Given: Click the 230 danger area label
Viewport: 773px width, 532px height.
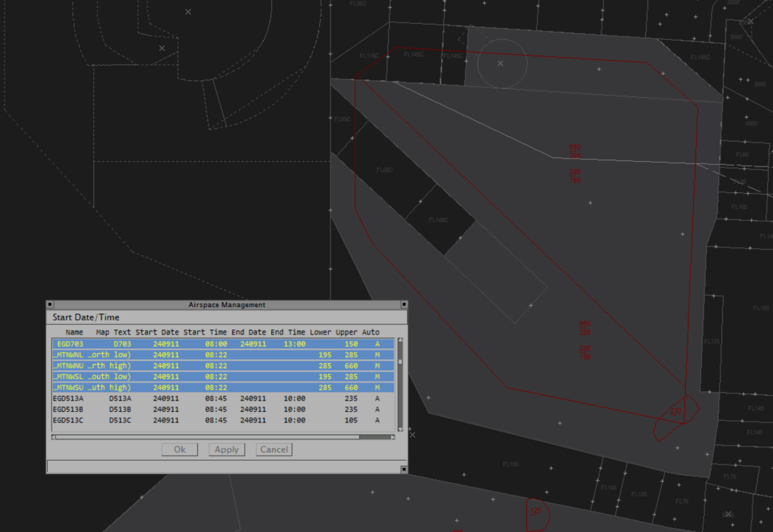Looking at the screenshot, I should 676,411.
